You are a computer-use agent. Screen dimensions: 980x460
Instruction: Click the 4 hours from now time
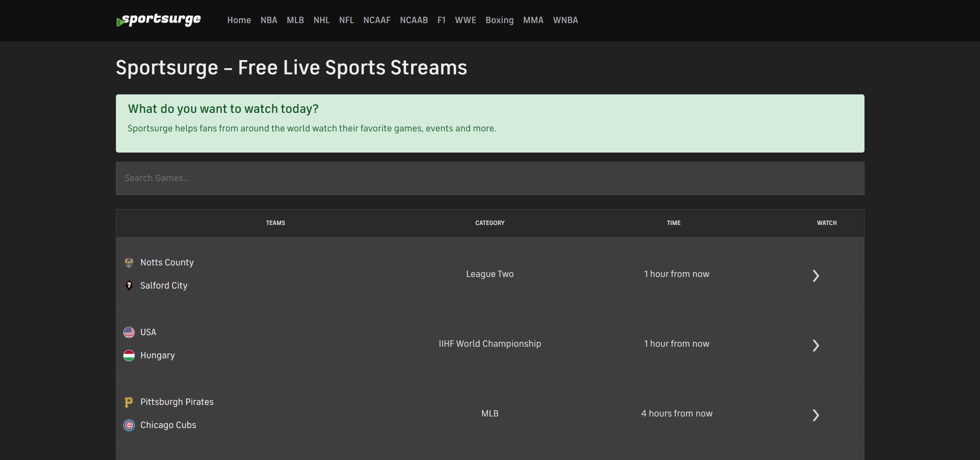pos(677,413)
